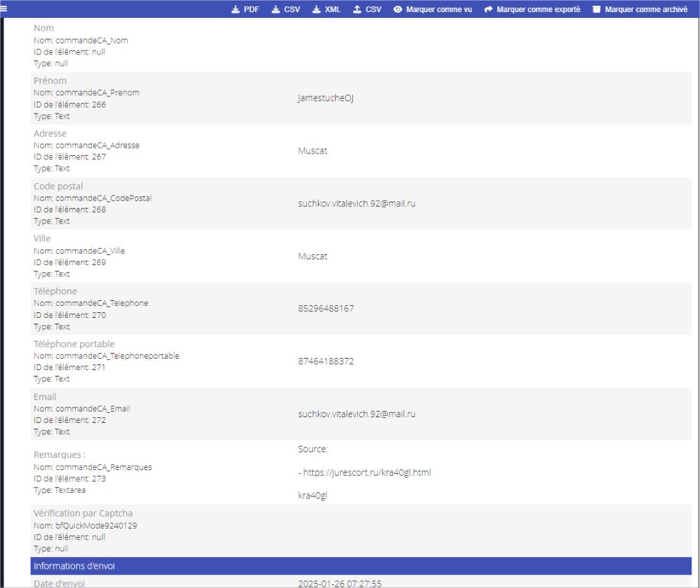Open the juresсort.ru kra40gl.html link
The height and width of the screenshot is (588, 700).
(367, 472)
